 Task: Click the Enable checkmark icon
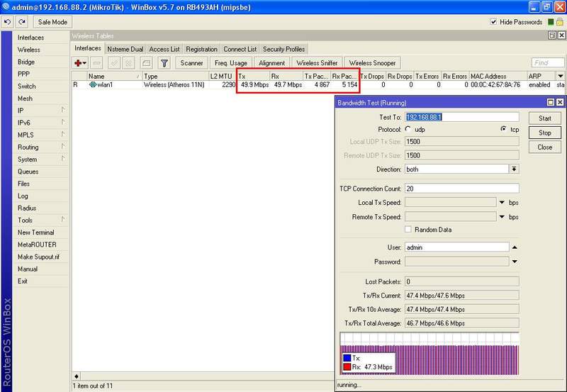(114, 63)
